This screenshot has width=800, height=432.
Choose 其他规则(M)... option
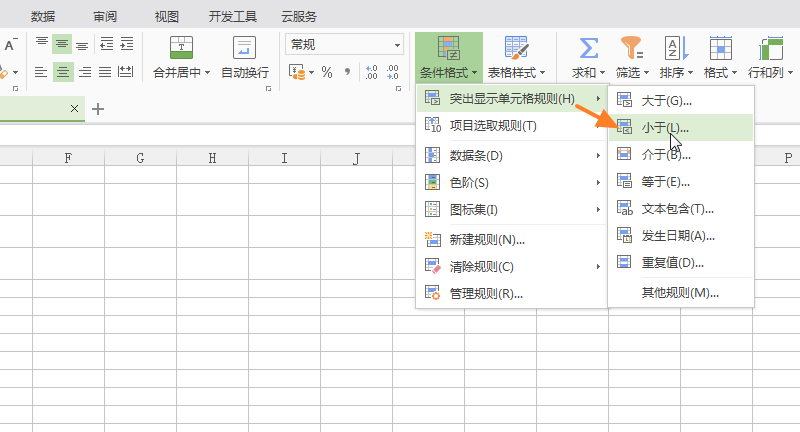[x=681, y=293]
